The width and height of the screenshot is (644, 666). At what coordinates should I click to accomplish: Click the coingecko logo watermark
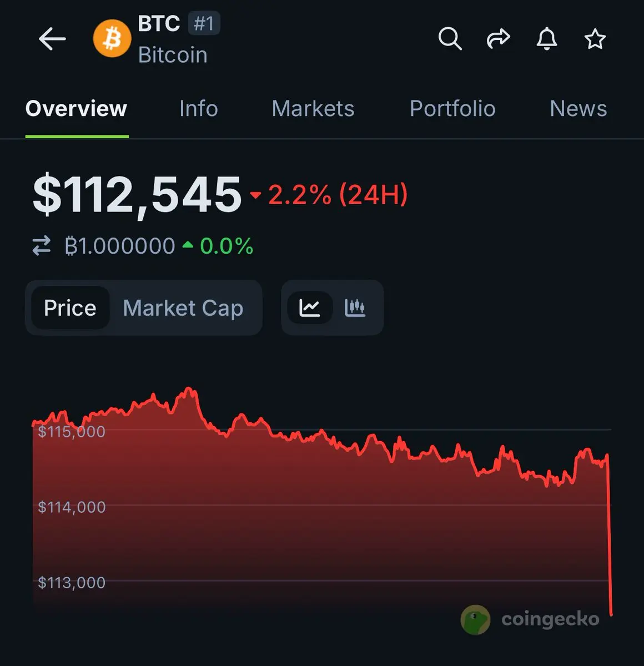pyautogui.click(x=530, y=619)
